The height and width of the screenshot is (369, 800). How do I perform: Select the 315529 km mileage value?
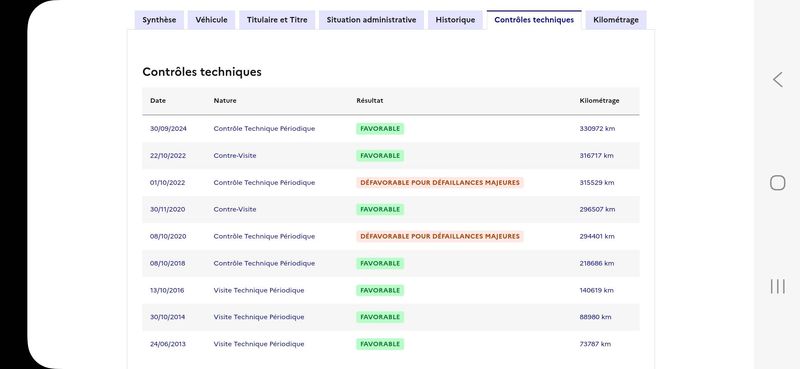click(x=597, y=183)
